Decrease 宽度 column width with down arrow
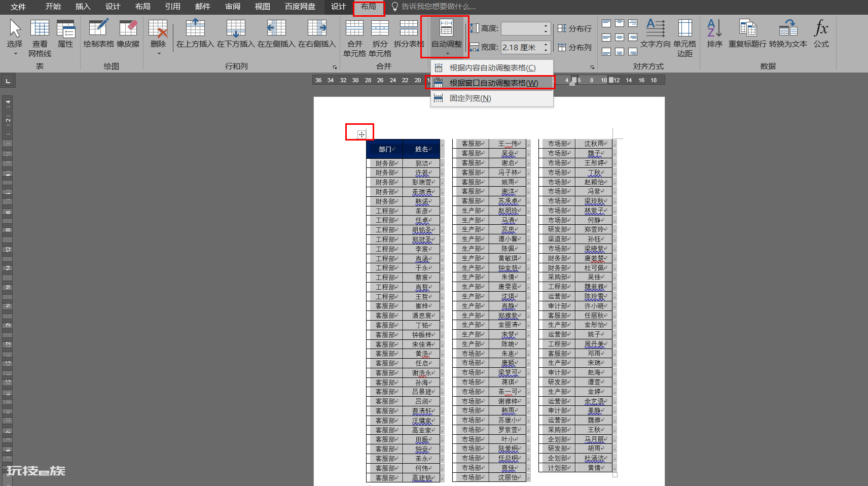The height and width of the screenshot is (486, 868). (546, 50)
